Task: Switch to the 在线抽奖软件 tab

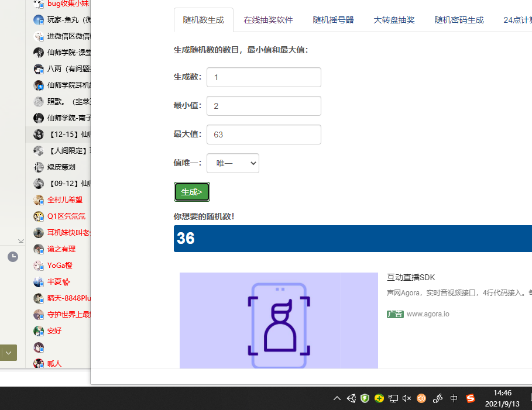Action: [x=268, y=20]
